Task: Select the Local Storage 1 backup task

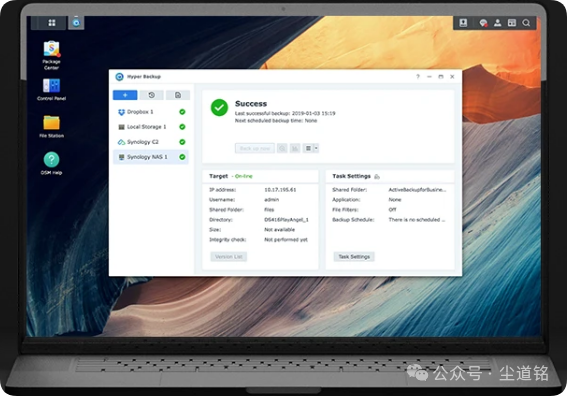Action: point(150,127)
